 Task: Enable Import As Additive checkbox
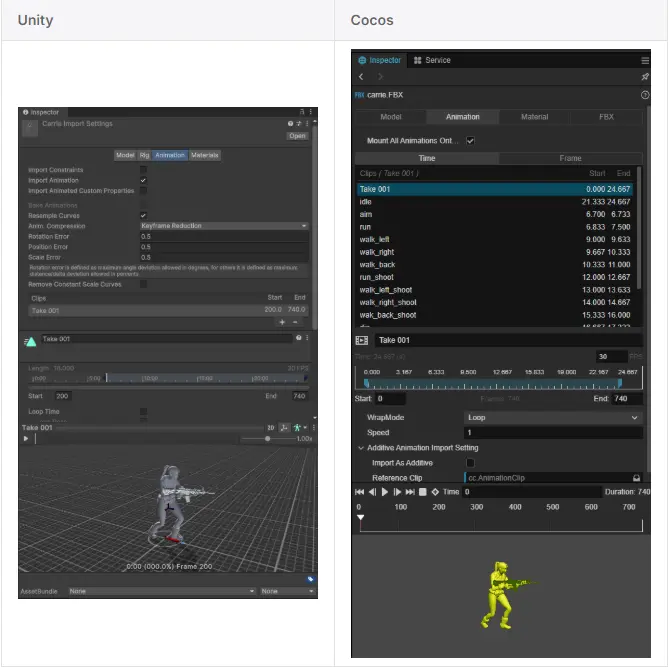point(470,463)
